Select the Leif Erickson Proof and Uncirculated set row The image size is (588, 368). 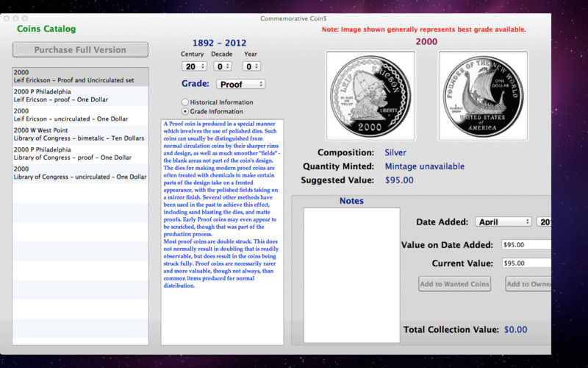coord(80,77)
